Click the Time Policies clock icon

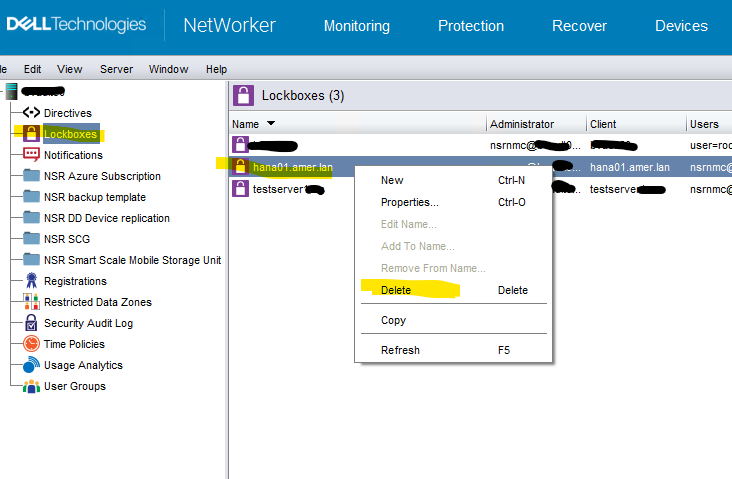click(31, 344)
